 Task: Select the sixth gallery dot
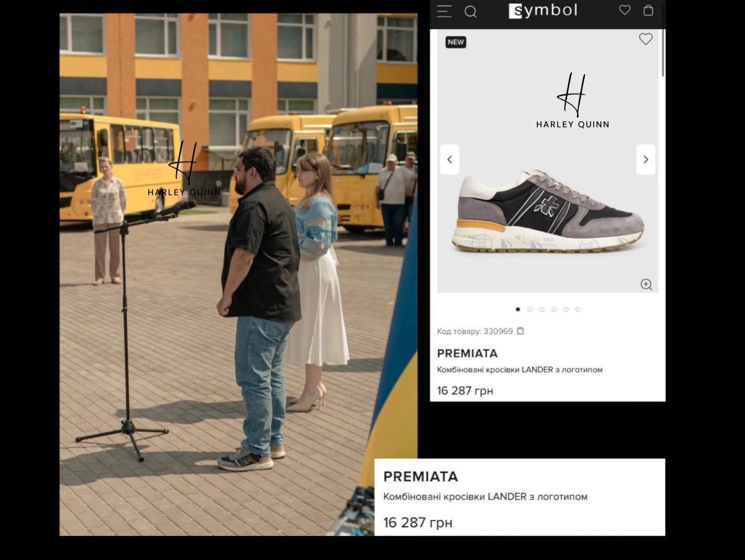tap(578, 309)
